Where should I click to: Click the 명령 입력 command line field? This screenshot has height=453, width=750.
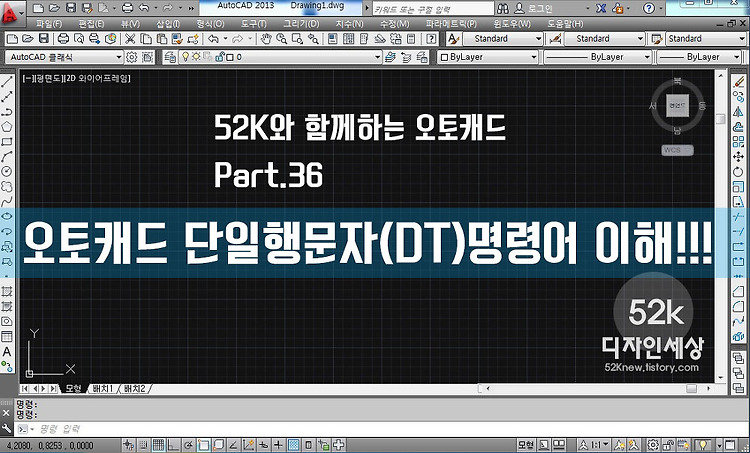tap(383, 429)
